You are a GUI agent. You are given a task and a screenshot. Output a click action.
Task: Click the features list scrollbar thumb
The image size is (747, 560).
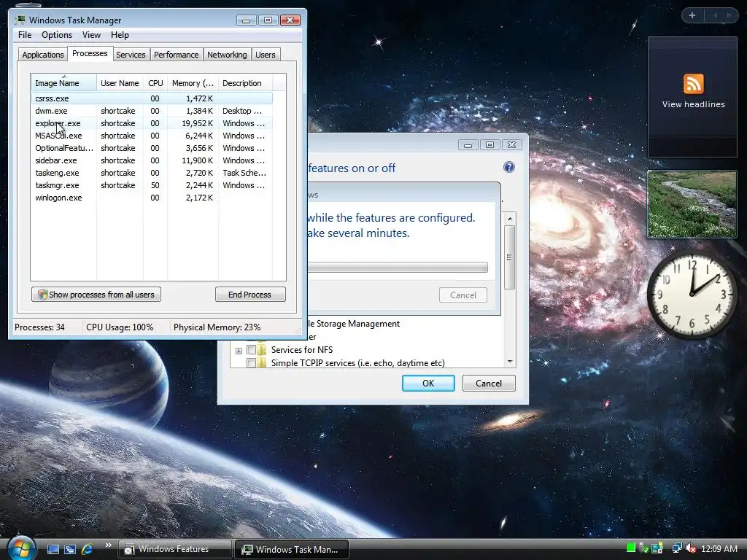point(509,257)
